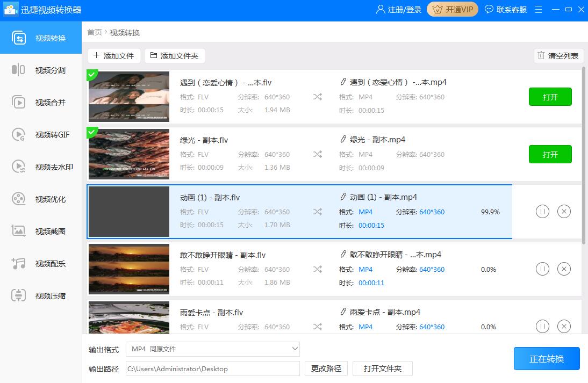Open the hamburger menu in title bar
The width and height of the screenshot is (588, 383).
point(539,9)
